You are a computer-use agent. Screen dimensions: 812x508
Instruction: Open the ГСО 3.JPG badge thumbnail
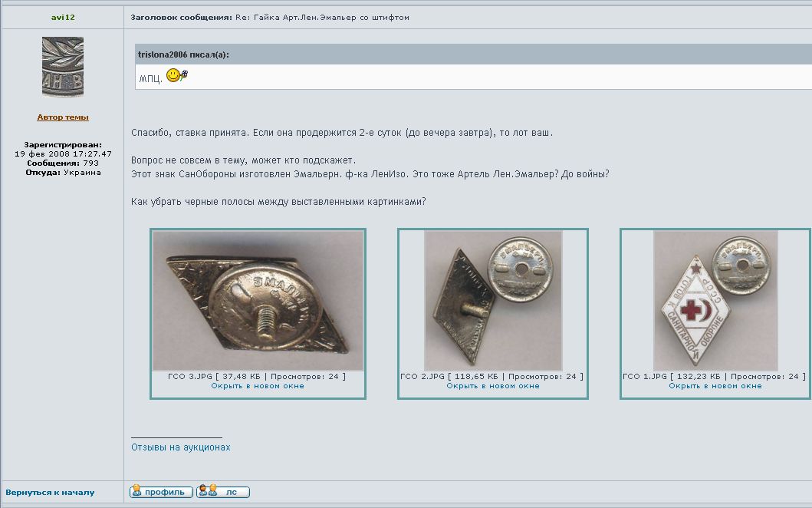tap(258, 301)
